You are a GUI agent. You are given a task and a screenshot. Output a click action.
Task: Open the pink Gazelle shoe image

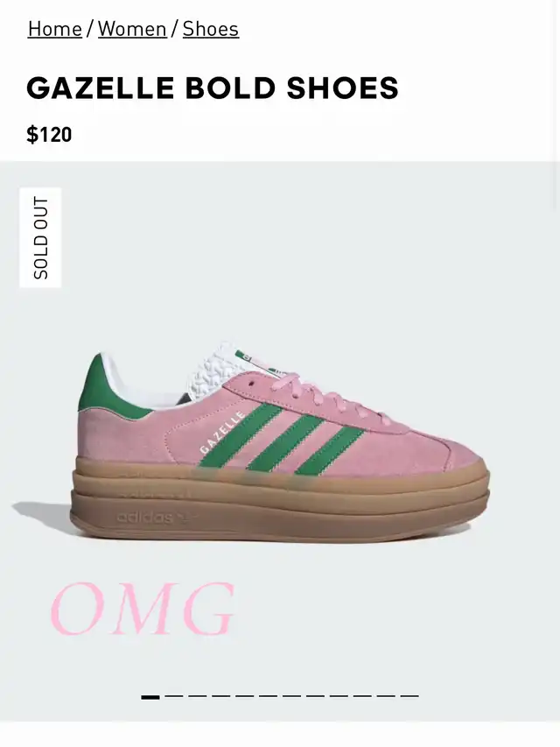coord(281,443)
